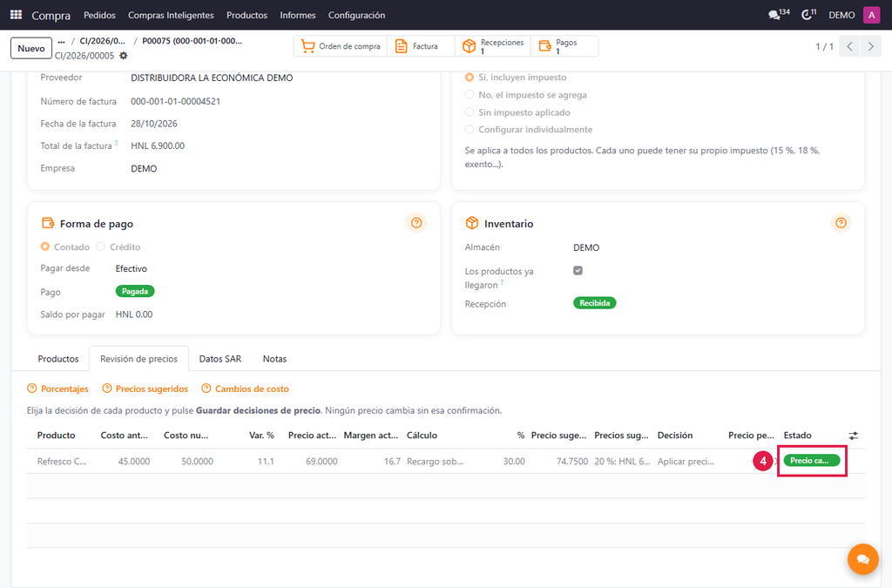Select the Crédito payment option

pos(118,247)
